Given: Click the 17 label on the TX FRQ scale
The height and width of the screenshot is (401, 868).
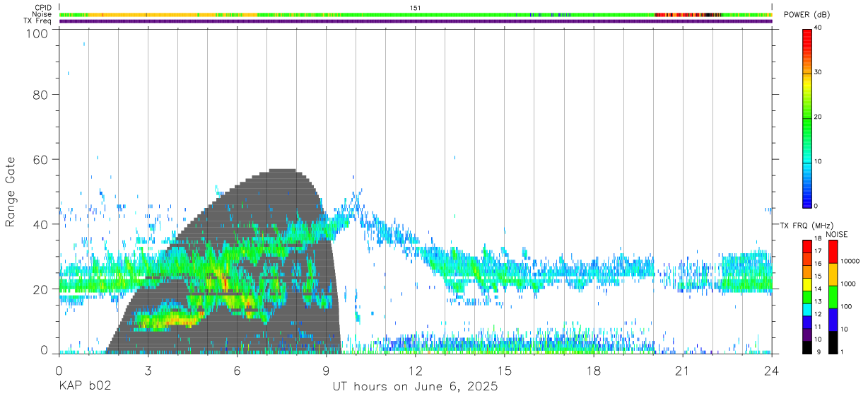Looking at the screenshot, I should (x=817, y=251).
